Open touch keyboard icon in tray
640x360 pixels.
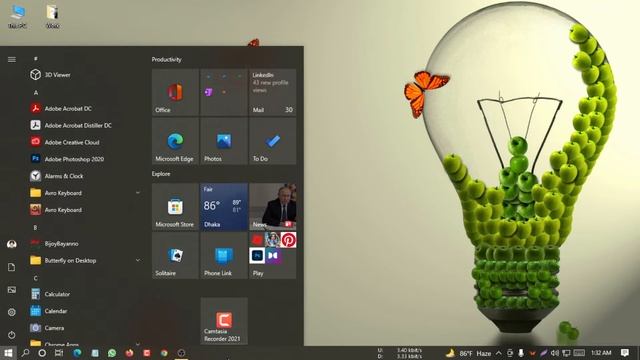coord(579,353)
